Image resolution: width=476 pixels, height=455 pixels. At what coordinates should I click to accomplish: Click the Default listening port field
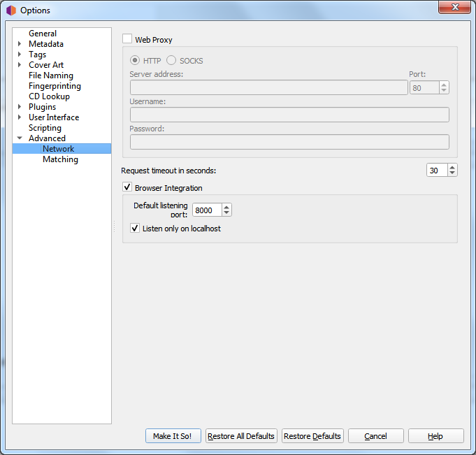pos(206,210)
